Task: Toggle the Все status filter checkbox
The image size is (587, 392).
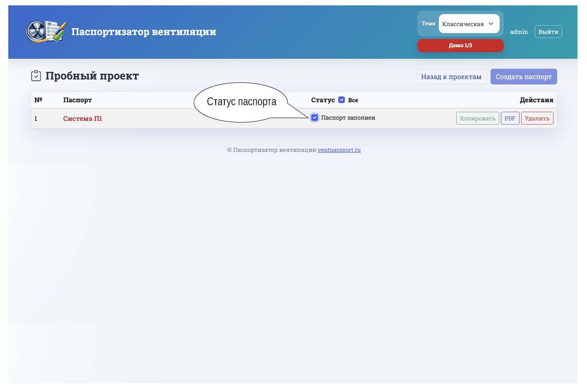Action: (x=342, y=100)
